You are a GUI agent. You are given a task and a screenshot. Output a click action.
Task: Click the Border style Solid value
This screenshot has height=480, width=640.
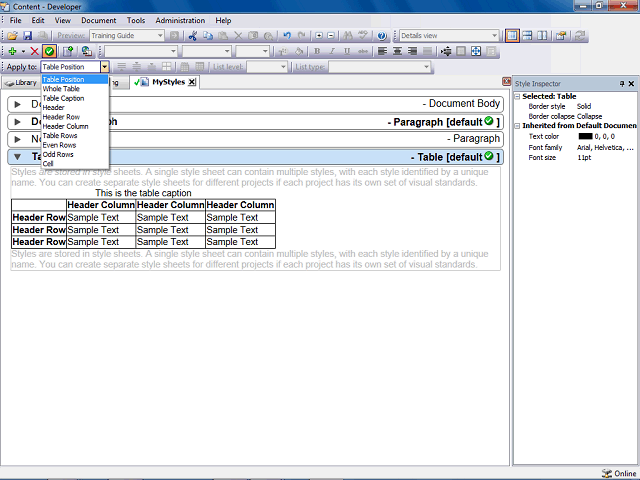click(x=584, y=106)
